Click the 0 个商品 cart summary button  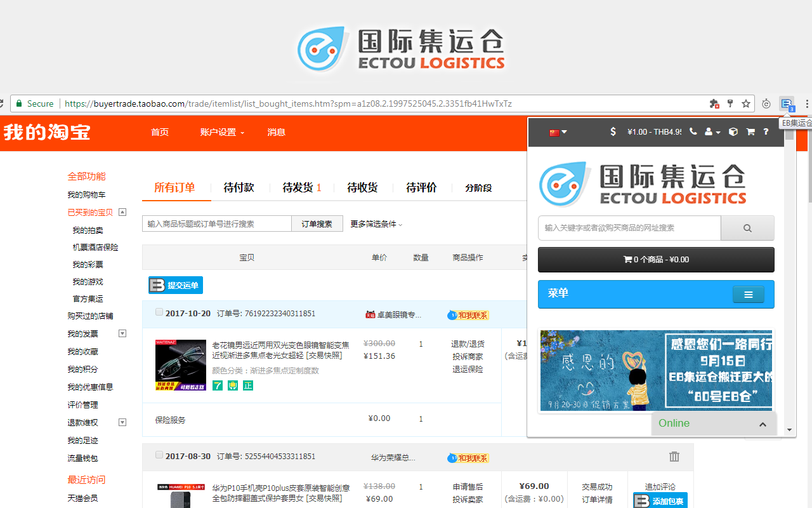point(656,260)
